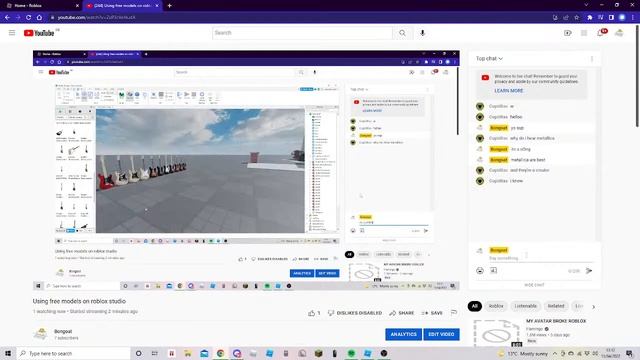This screenshot has width=640, height=360.
Task: Open the Task View icon in the taskbar
Action: click(x=155, y=353)
